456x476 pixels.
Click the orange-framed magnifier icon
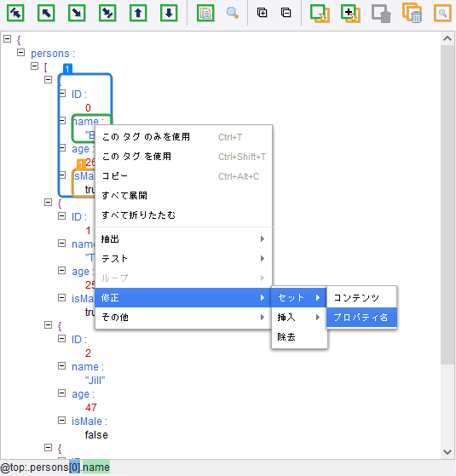(442, 13)
